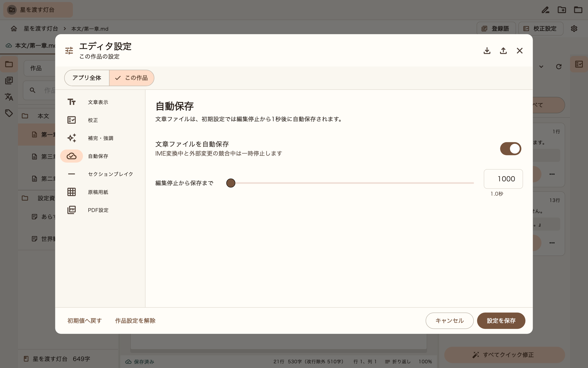Image resolution: width=588 pixels, height=368 pixels.
Task: Close the エディタ設定 dialog with X
Action: pos(519,51)
